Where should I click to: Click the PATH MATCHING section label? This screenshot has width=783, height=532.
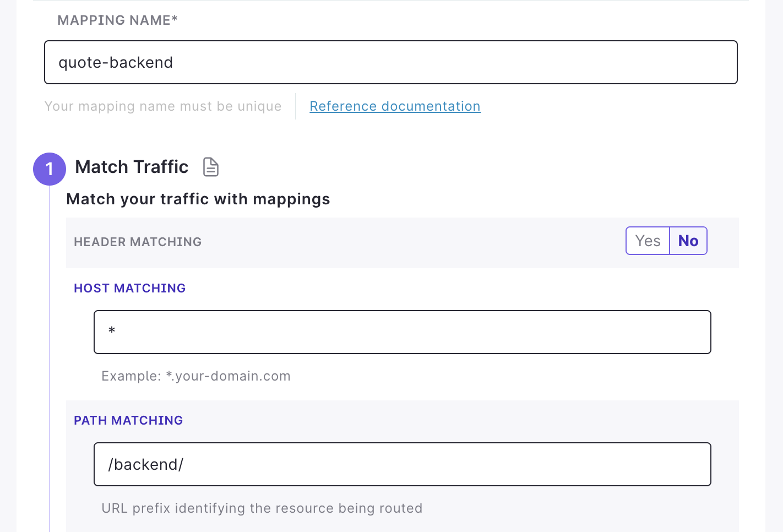click(128, 420)
